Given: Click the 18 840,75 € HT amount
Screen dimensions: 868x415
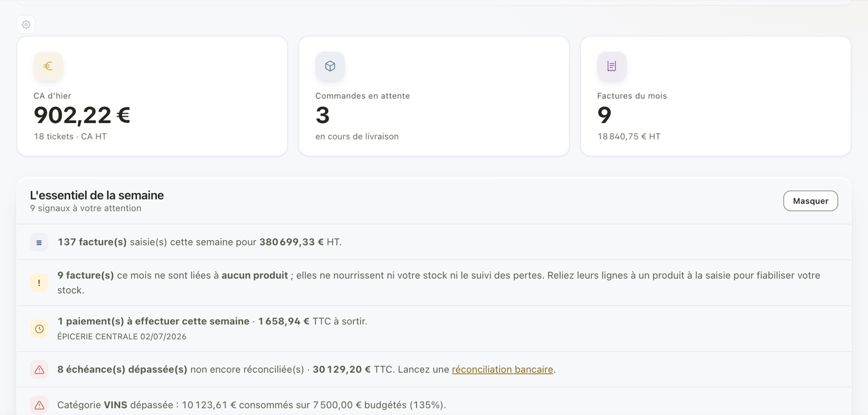Looking at the screenshot, I should (x=629, y=137).
